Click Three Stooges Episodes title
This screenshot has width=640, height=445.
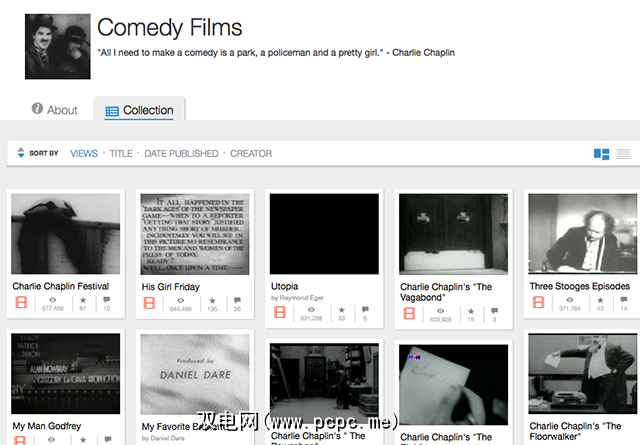click(580, 286)
